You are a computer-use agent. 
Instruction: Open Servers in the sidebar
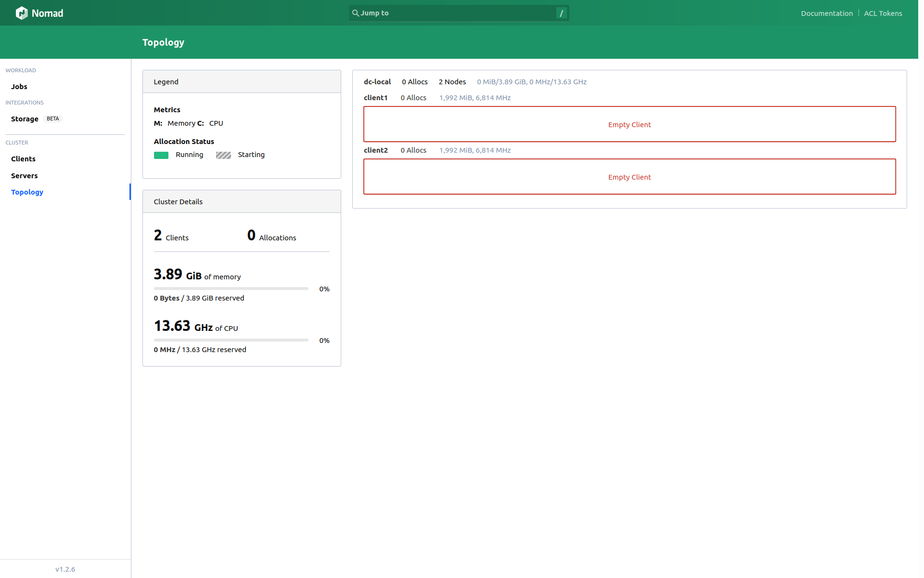[x=24, y=176]
